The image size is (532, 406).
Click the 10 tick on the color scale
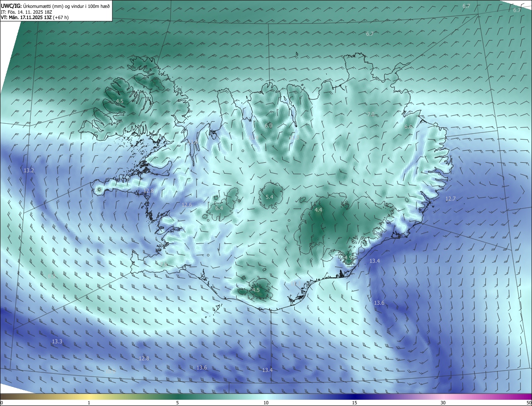point(266,403)
